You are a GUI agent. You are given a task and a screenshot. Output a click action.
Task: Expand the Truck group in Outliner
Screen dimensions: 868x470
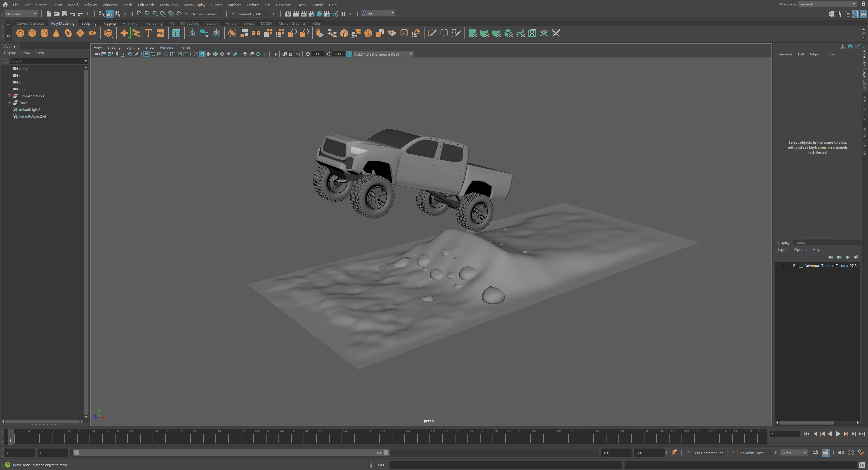[x=9, y=103]
